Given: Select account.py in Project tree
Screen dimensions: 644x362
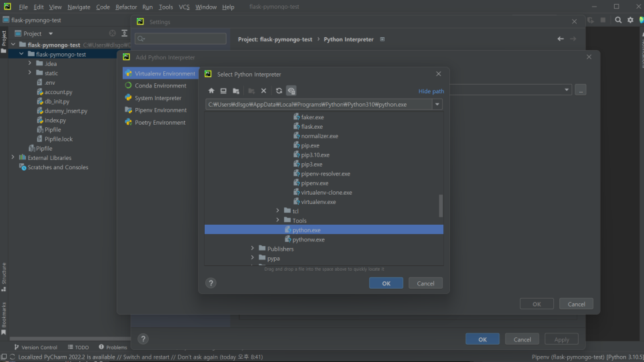Looking at the screenshot, I should (x=54, y=92).
